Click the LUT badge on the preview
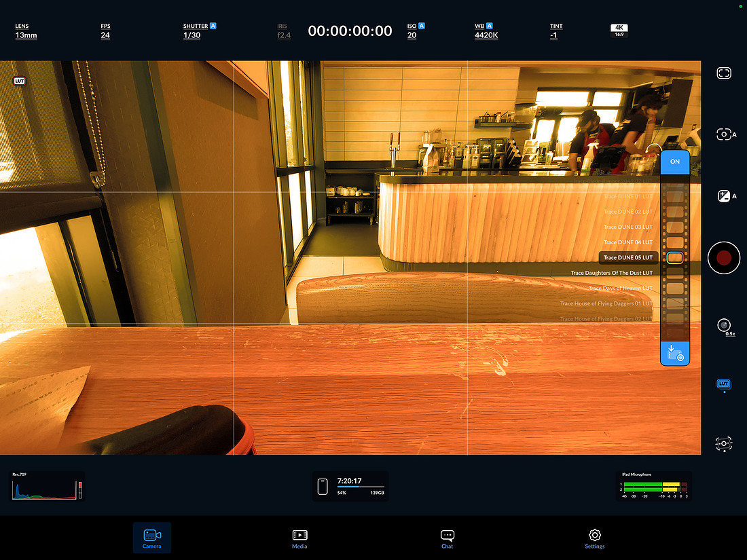Image resolution: width=747 pixels, height=560 pixels. [19, 81]
